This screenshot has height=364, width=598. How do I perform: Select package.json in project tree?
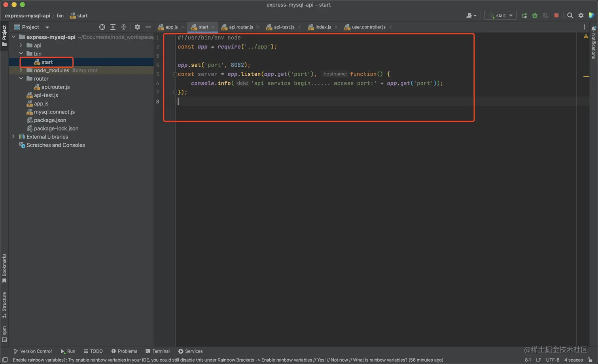(50, 120)
